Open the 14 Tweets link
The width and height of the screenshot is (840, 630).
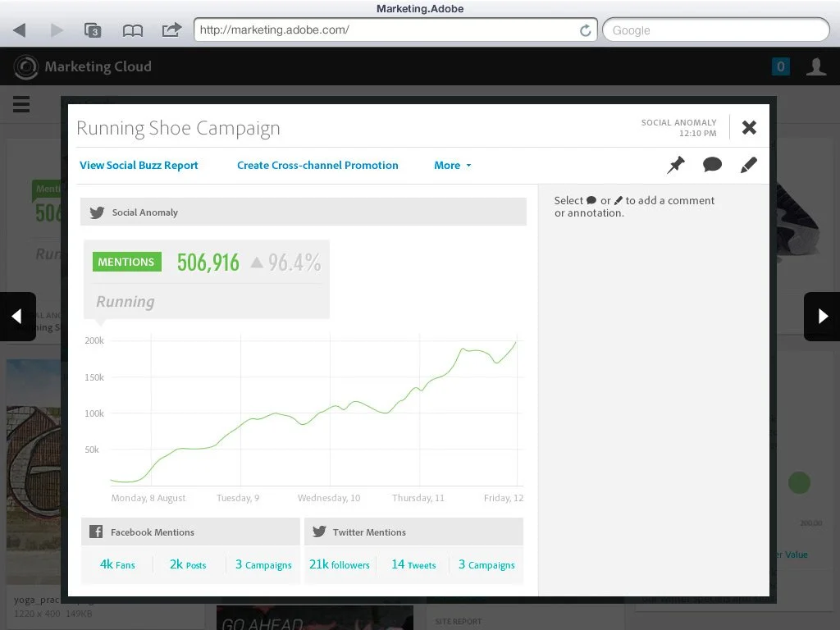coord(413,564)
